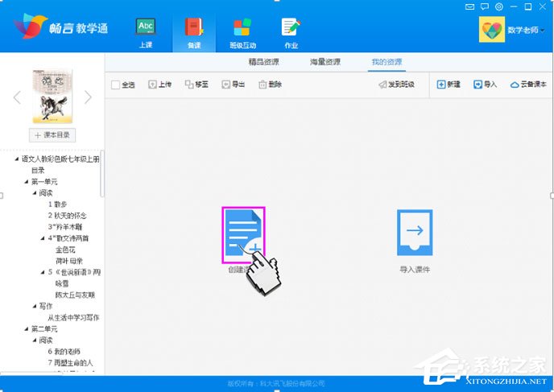Collapse the 4*散文诗两首 tree node
The height and width of the screenshot is (392, 554).
tap(43, 238)
